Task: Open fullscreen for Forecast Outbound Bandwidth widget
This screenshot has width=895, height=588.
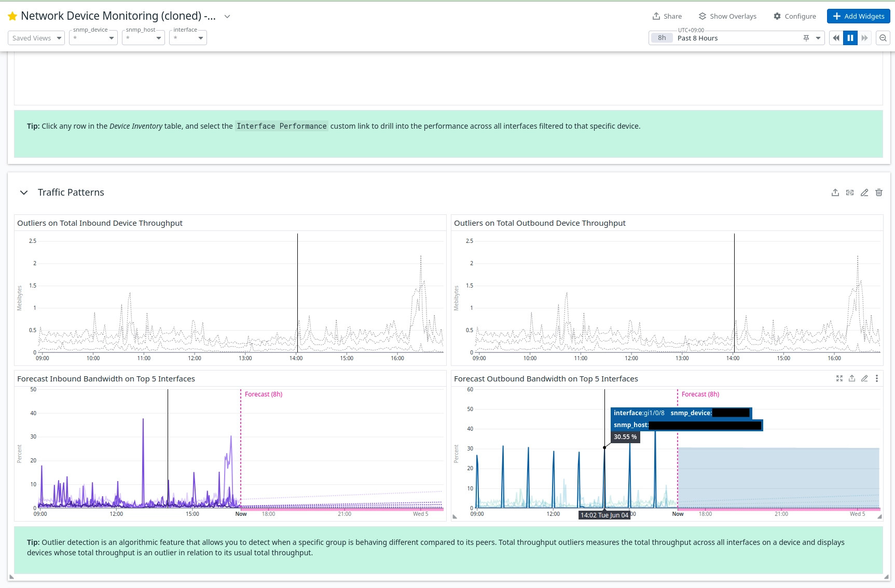Action: pyautogui.click(x=839, y=378)
